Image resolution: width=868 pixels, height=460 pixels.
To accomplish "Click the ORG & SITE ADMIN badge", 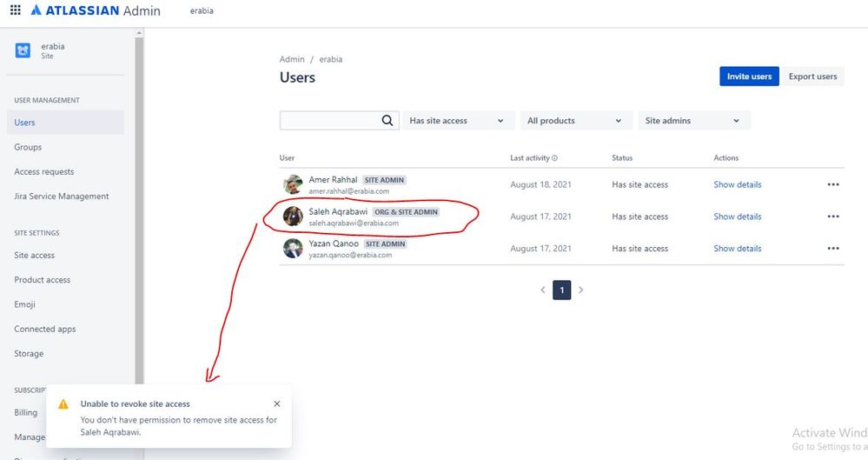I will coord(406,211).
